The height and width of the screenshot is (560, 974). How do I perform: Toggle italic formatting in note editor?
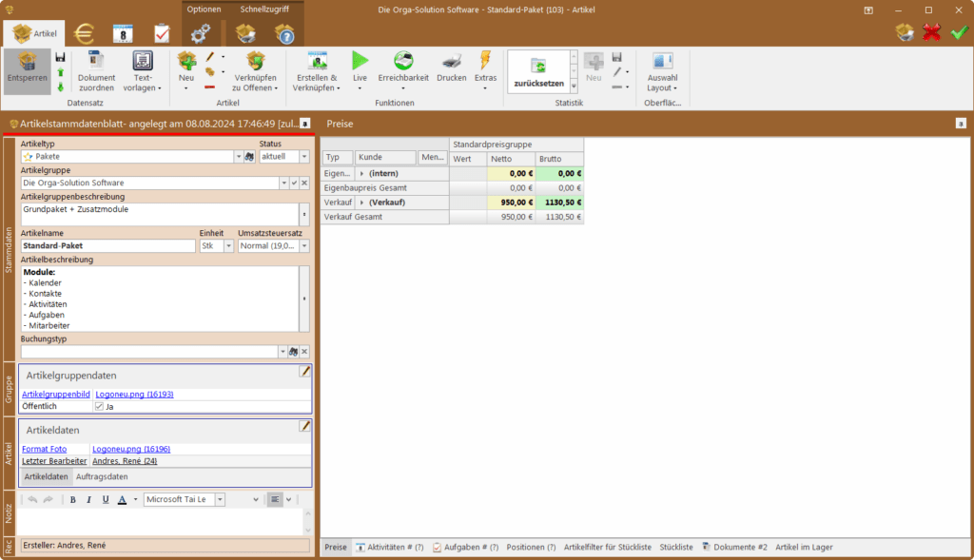pyautogui.click(x=88, y=500)
